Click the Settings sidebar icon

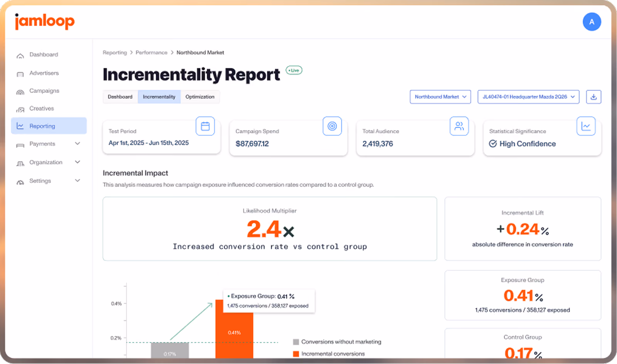[20, 182]
